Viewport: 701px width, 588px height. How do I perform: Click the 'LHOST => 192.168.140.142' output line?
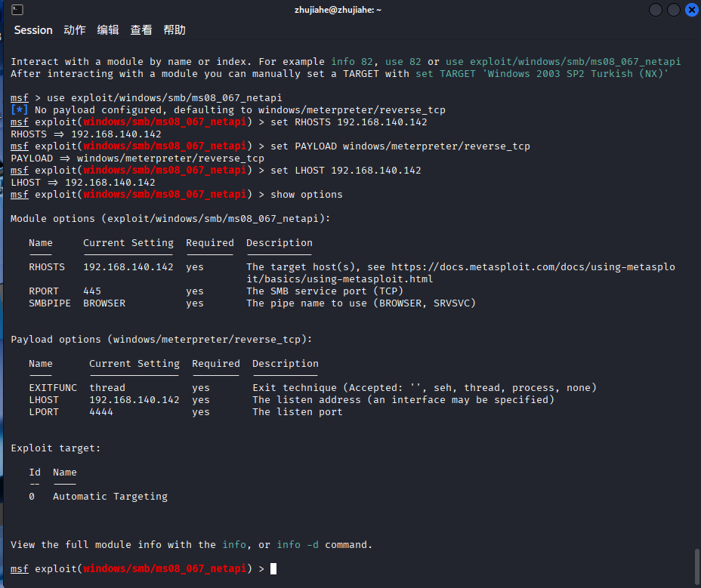click(82, 183)
